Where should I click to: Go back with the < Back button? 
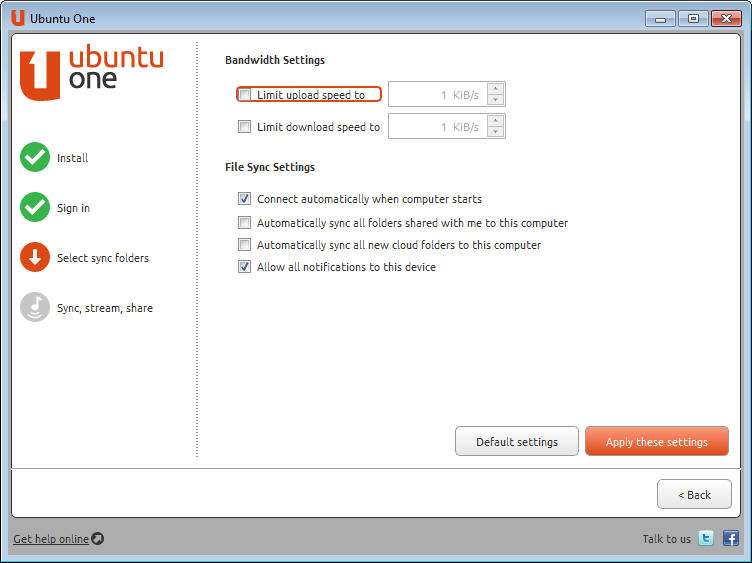[x=694, y=494]
